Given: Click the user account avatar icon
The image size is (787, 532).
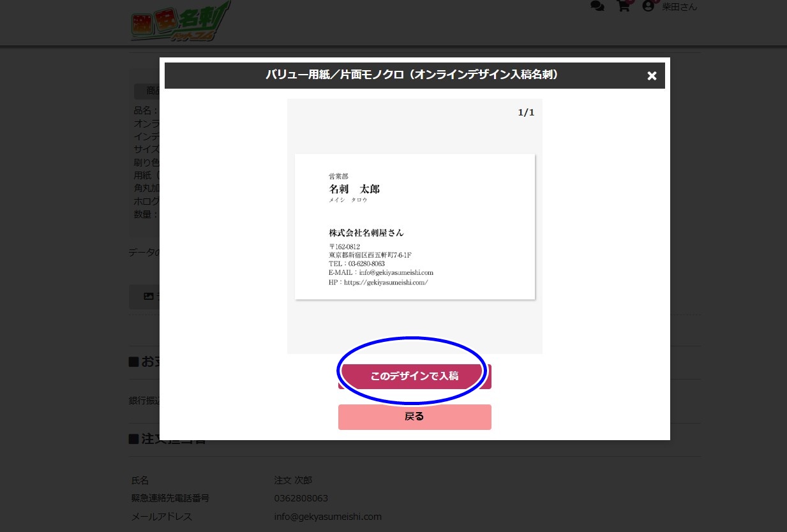Looking at the screenshot, I should click(x=648, y=6).
